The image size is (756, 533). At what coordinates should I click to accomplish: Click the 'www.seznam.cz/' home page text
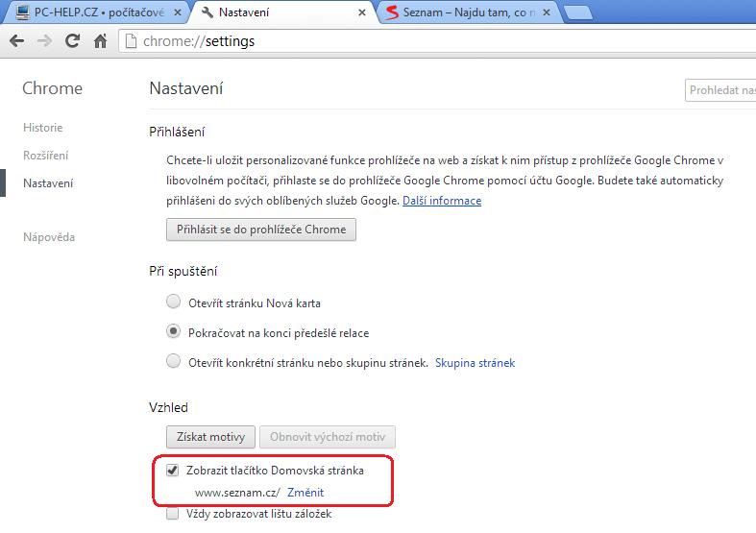(x=237, y=493)
